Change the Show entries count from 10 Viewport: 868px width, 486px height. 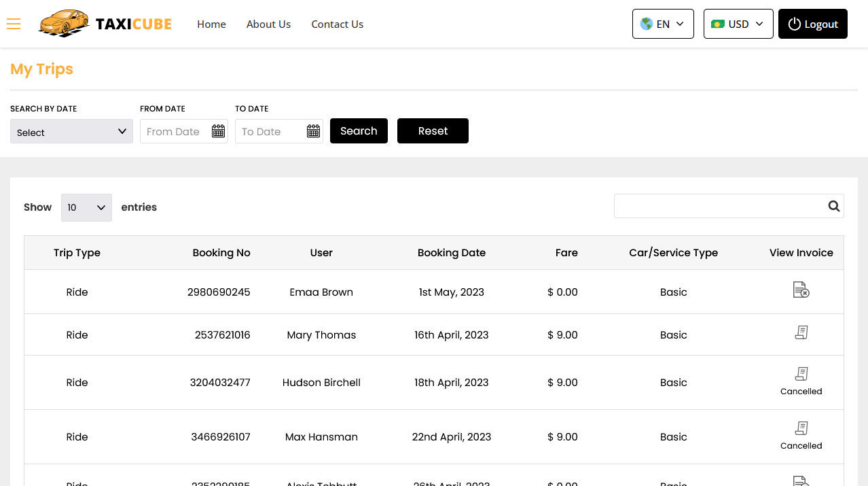pyautogui.click(x=86, y=207)
